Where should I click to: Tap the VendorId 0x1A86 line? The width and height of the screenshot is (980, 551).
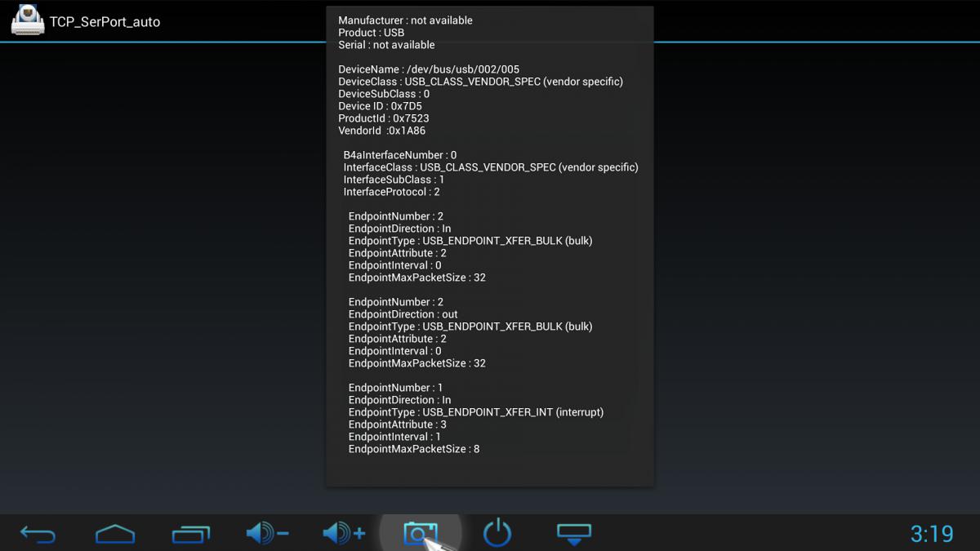click(x=381, y=131)
